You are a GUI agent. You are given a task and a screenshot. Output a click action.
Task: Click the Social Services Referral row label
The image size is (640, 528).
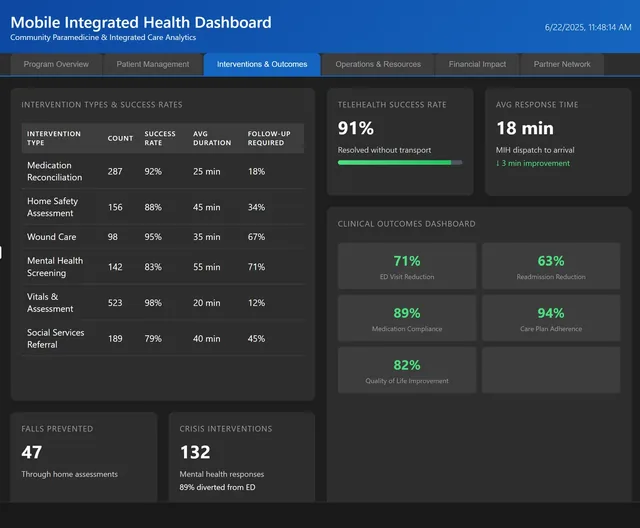(x=56, y=339)
